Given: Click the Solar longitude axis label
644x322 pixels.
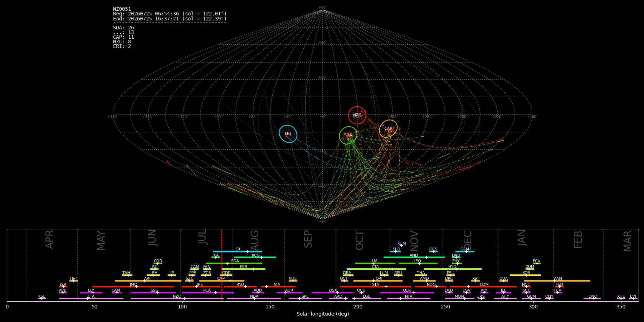Looking at the screenshot, I should 323,314.
